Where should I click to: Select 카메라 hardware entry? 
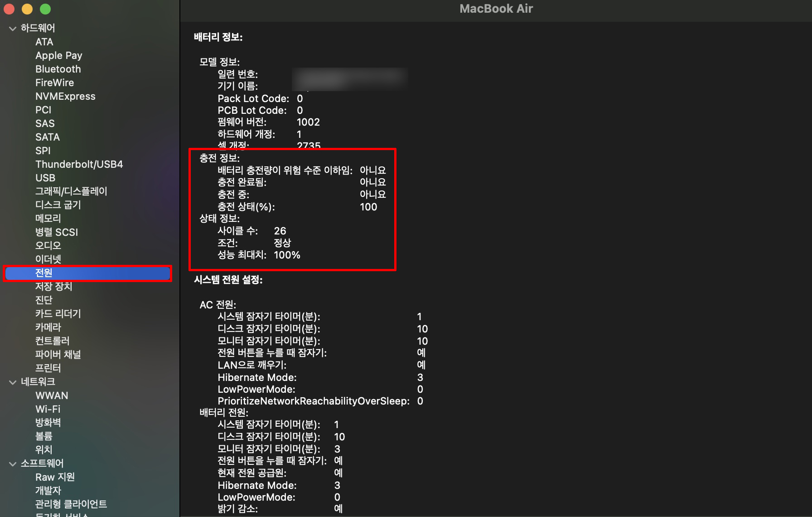click(x=48, y=327)
